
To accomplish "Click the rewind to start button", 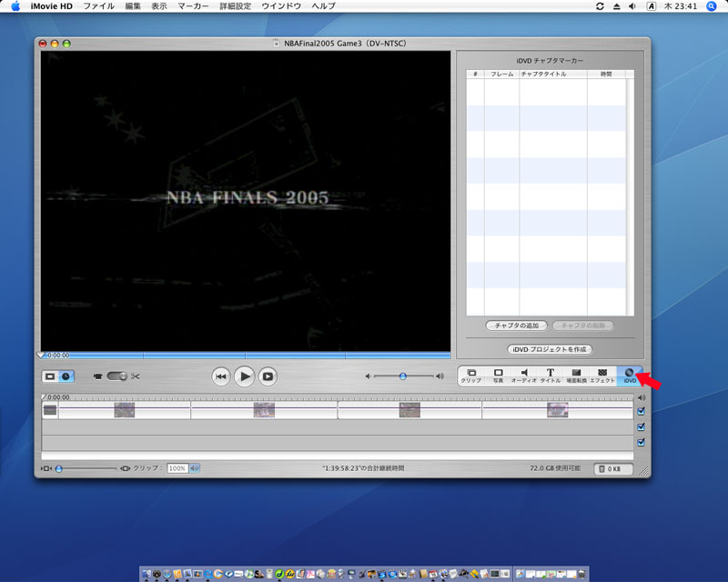I will (x=221, y=376).
